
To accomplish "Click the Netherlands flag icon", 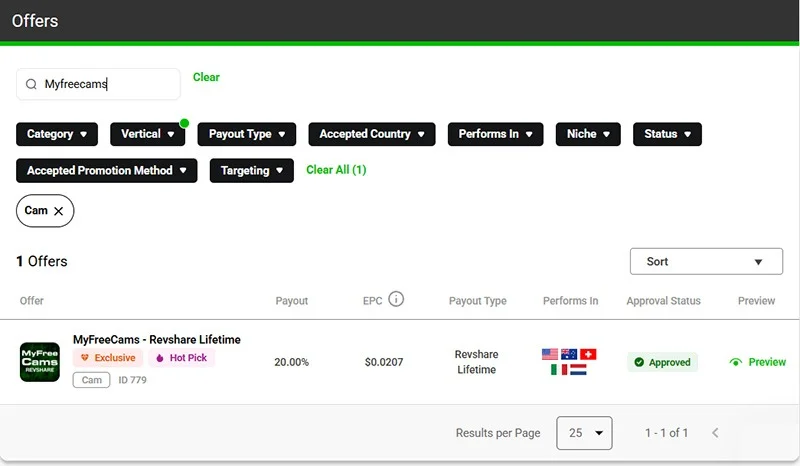I will tap(578, 370).
